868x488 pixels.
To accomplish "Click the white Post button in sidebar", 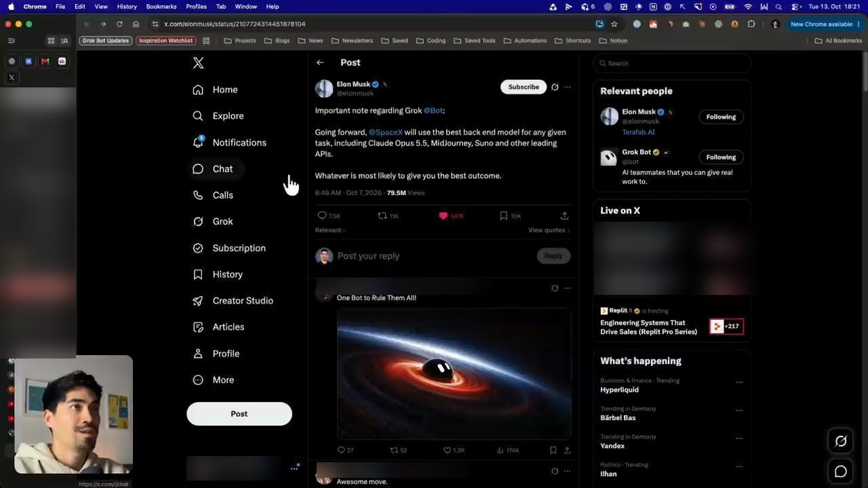I will pyautogui.click(x=239, y=414).
